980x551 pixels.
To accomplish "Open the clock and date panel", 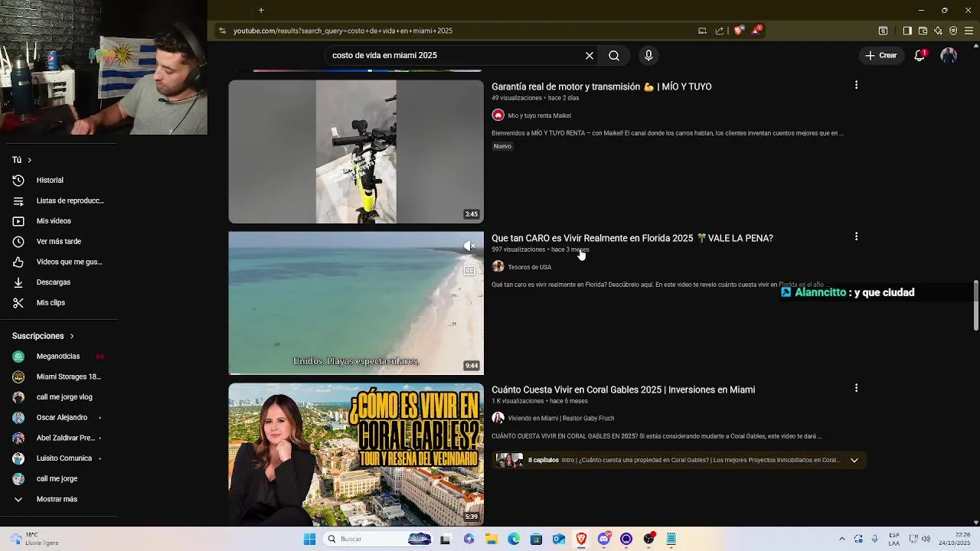I will coord(954,539).
